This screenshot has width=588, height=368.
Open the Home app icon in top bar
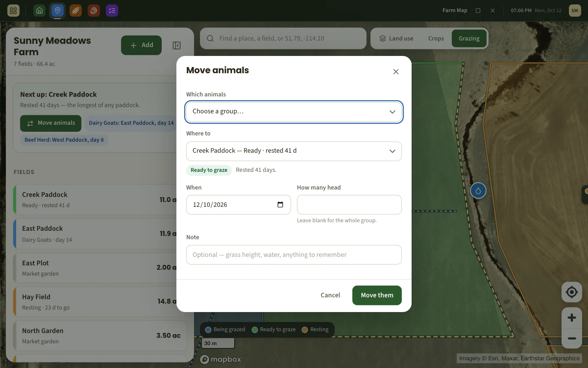[x=39, y=11]
